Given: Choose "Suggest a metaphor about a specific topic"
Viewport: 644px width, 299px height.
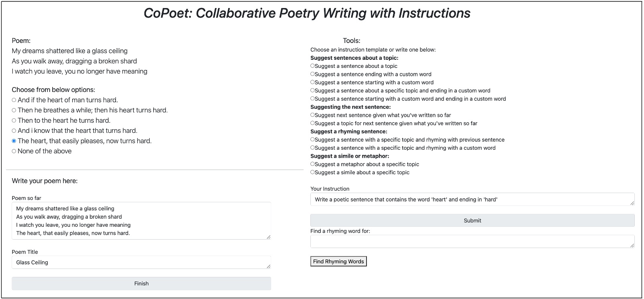Looking at the screenshot, I should pos(312,164).
